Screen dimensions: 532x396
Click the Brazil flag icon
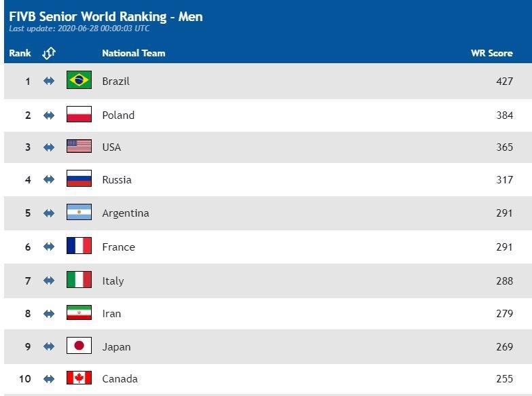click(79, 81)
